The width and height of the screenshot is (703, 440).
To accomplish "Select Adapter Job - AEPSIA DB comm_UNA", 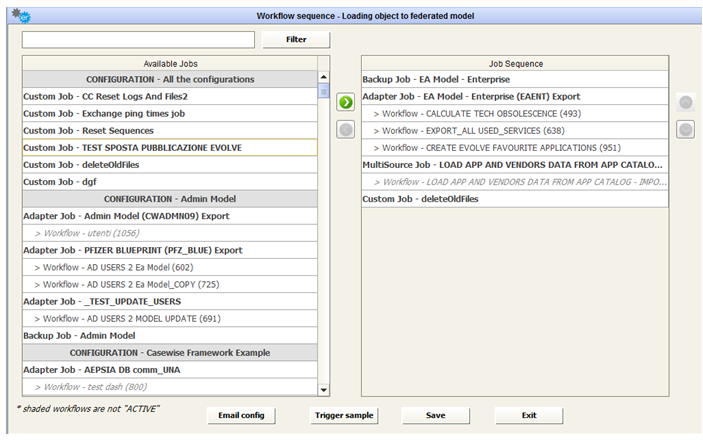I will point(170,370).
